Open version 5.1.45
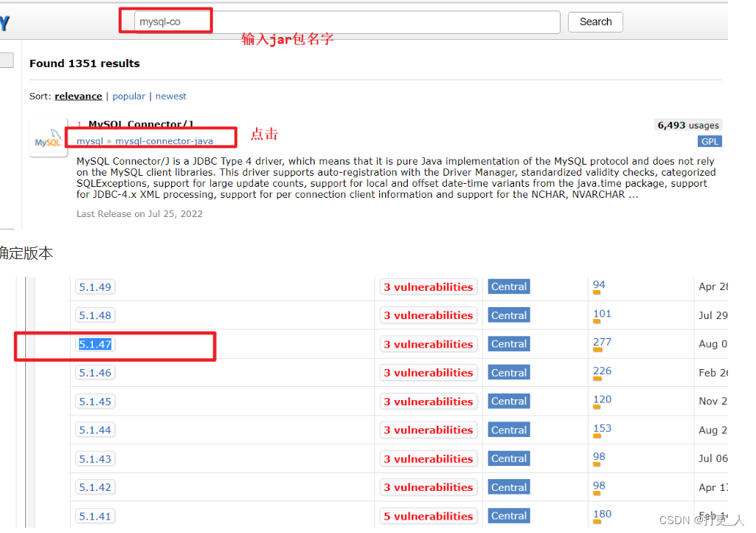Image resolution: width=756 pixels, height=533 pixels. pyautogui.click(x=95, y=402)
